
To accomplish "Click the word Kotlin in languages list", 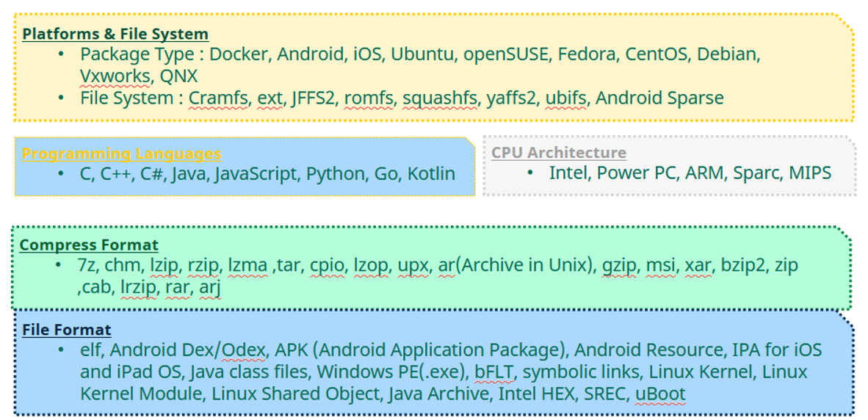I will [431, 174].
